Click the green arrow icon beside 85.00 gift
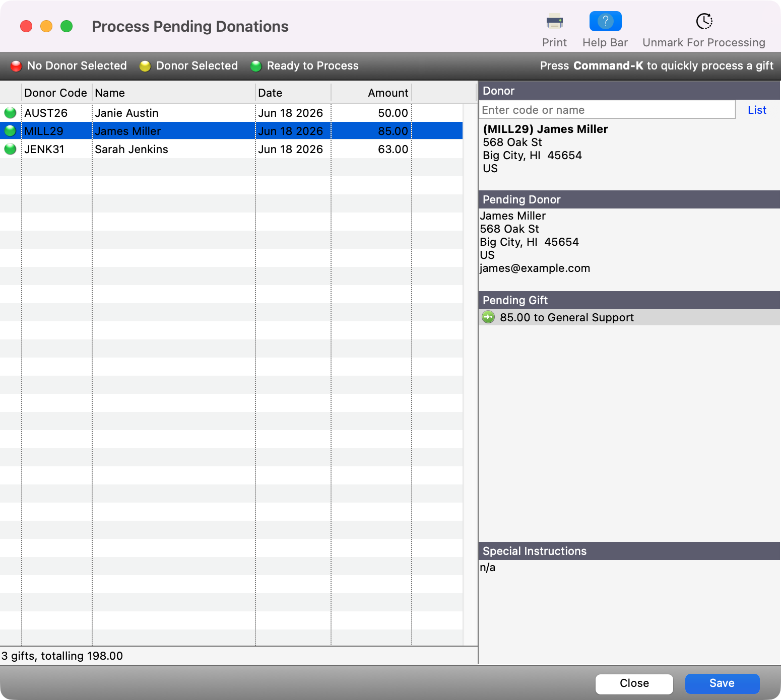This screenshot has height=700, width=781. [x=488, y=317]
